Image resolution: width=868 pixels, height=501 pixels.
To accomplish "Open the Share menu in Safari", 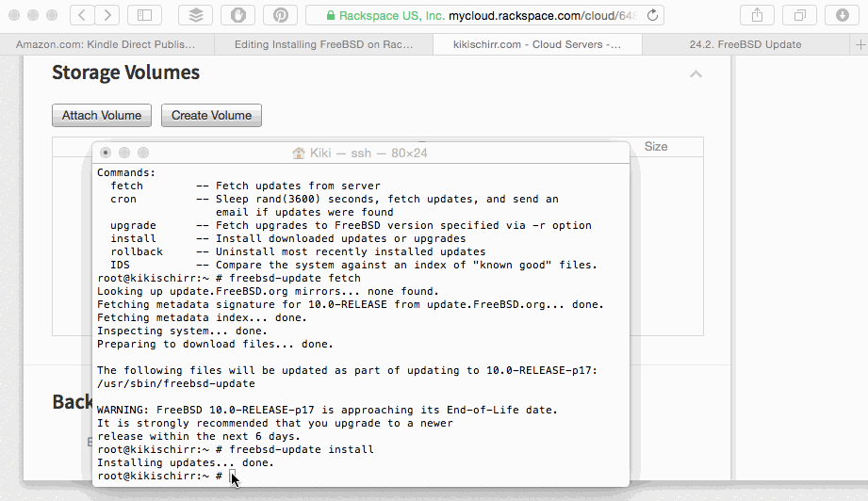I will point(758,15).
